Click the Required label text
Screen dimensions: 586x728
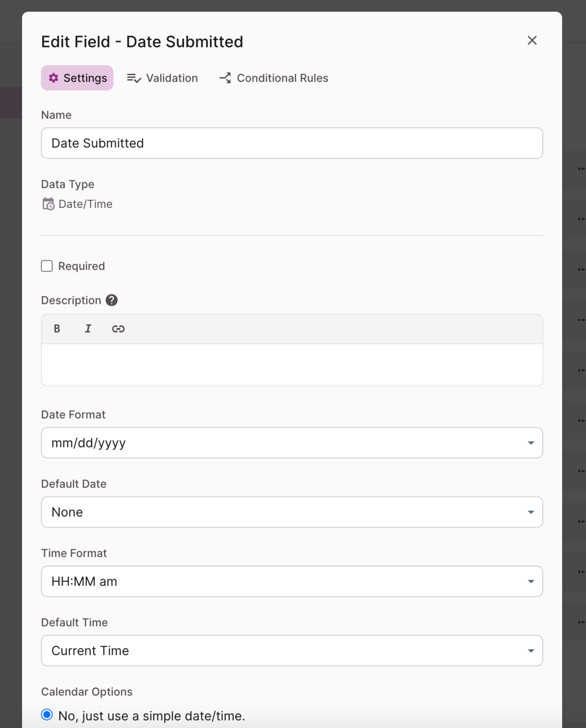pyautogui.click(x=82, y=266)
